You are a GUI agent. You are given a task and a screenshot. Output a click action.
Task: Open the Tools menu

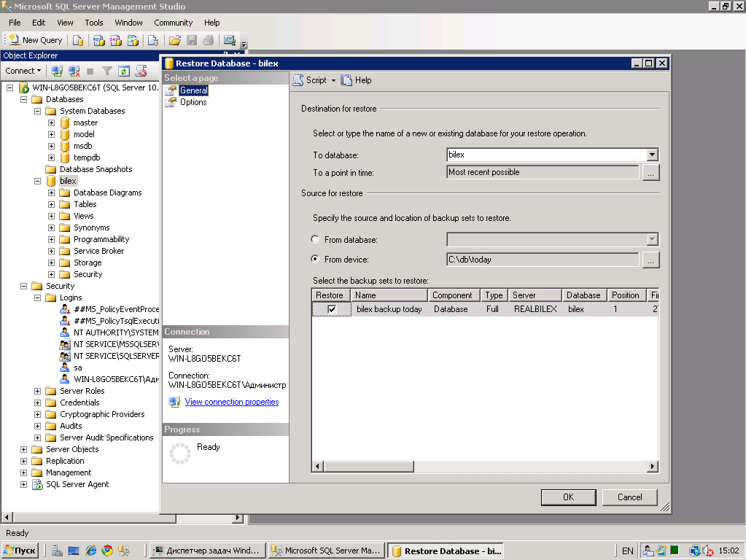click(94, 23)
